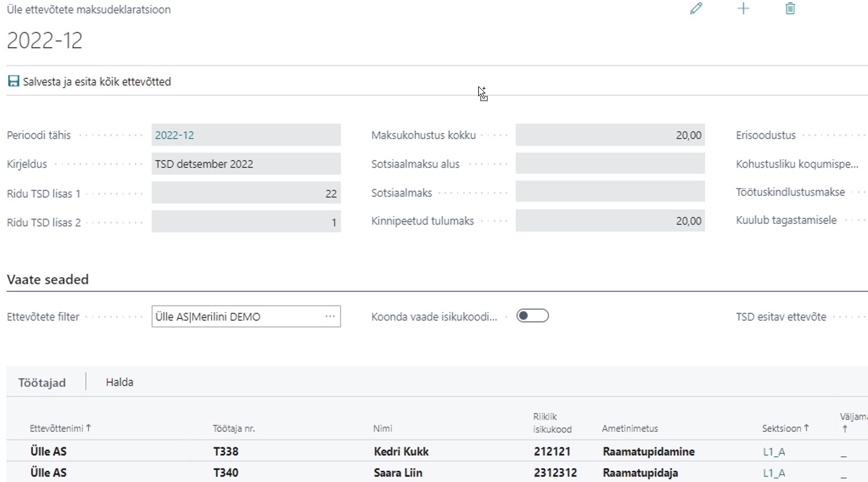Click the Riiklik isikukood column header

click(553, 423)
